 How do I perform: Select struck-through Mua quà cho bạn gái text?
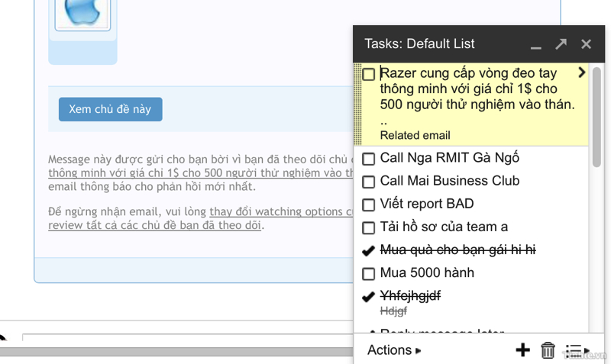point(457,250)
